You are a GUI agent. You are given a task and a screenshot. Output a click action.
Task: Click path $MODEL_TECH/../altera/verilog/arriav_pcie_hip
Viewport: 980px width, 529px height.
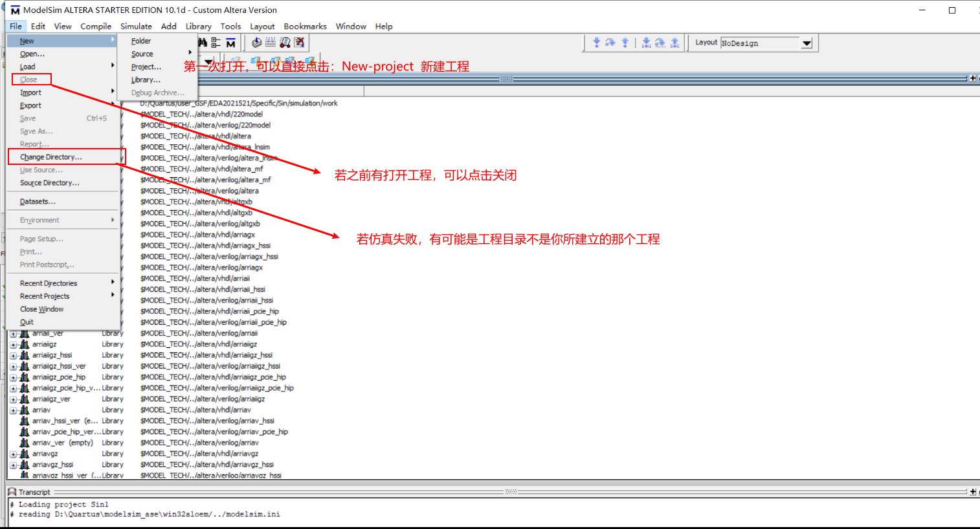[214, 432]
